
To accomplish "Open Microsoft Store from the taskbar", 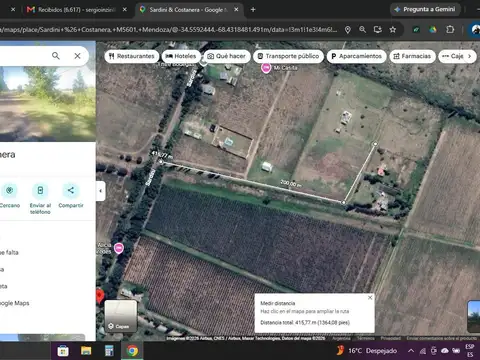I will [x=63, y=351].
